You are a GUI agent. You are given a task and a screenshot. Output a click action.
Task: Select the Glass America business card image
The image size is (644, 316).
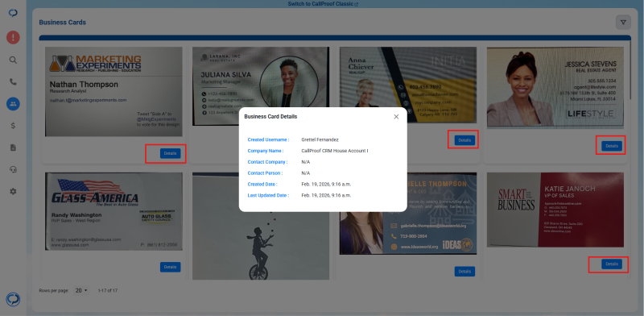tap(114, 211)
